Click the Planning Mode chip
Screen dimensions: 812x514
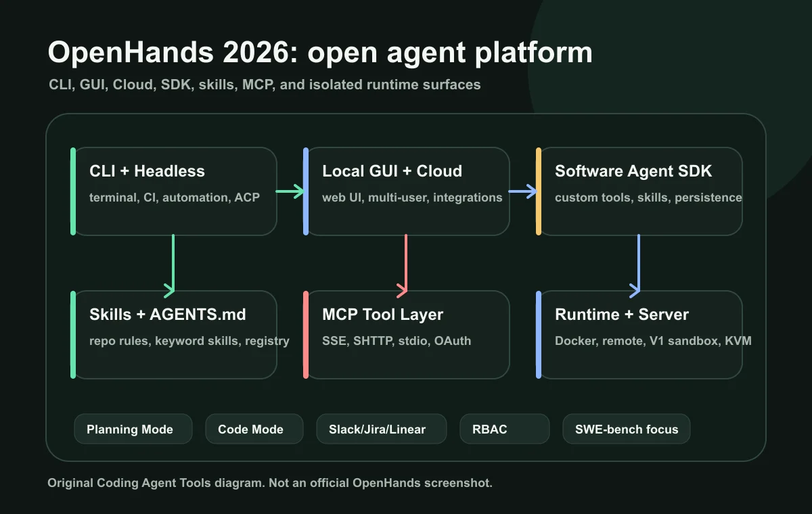pos(133,429)
